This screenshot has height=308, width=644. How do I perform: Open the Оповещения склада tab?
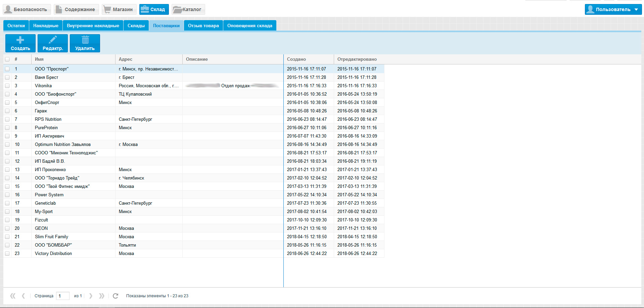(x=249, y=26)
